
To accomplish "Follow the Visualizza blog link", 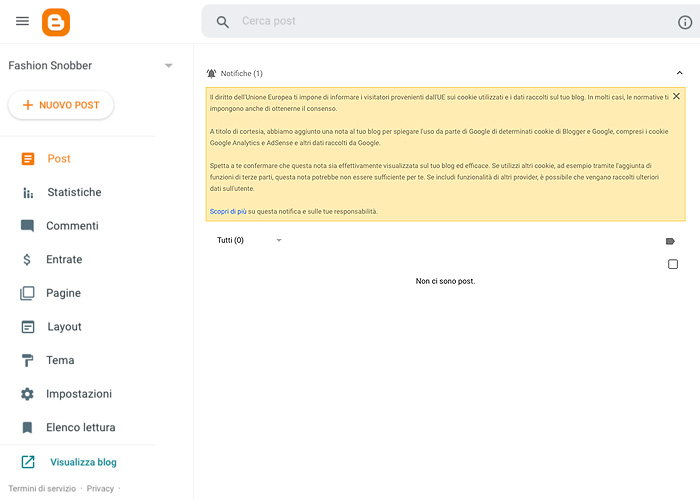I will tap(83, 462).
